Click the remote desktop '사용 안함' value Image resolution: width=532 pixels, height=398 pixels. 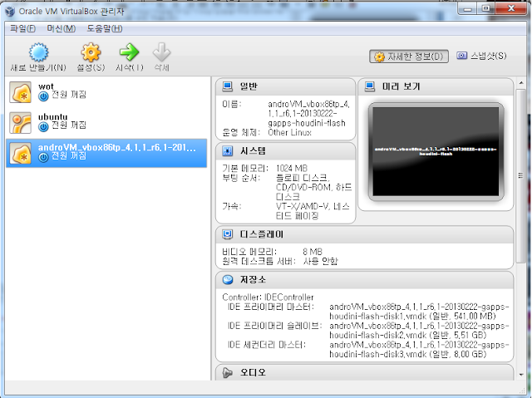pyautogui.click(x=321, y=262)
